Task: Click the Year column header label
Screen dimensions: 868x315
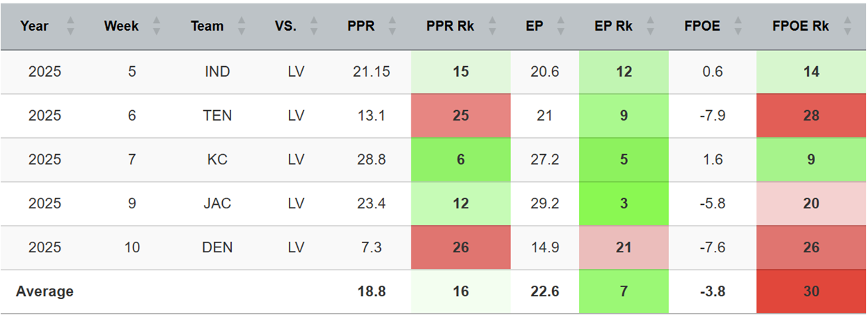Action: tap(35, 26)
